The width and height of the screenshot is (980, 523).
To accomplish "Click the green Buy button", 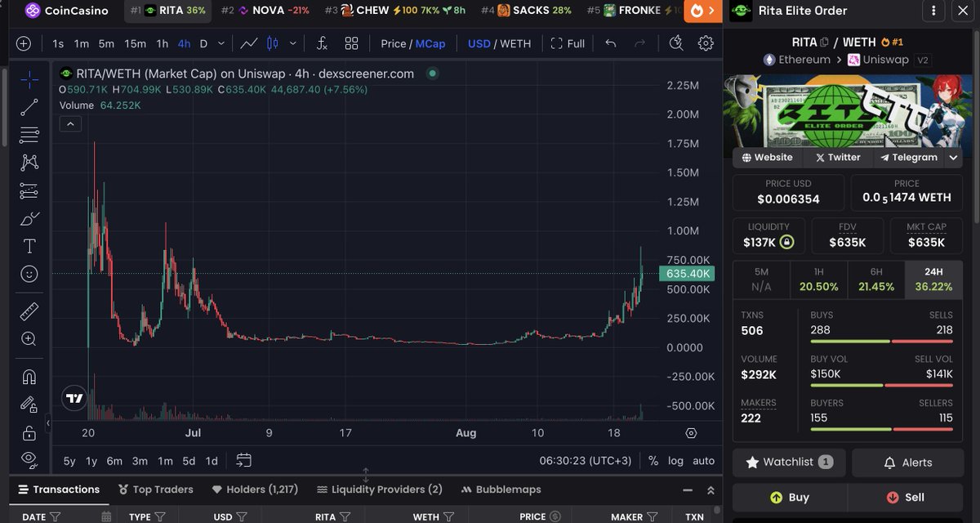I will click(789, 497).
